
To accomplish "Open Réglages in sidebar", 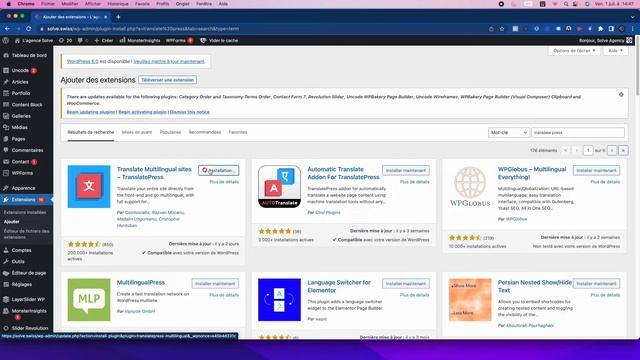I will (22, 284).
